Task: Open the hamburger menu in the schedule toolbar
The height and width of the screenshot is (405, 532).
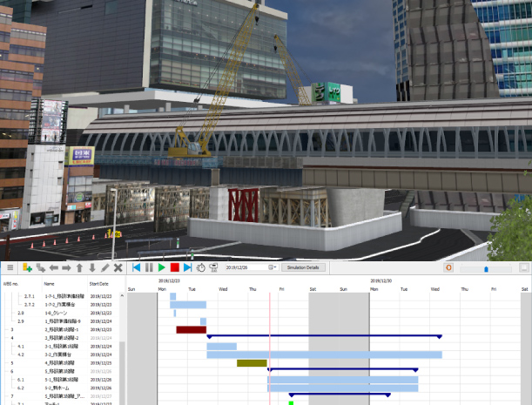Action: coord(10,267)
